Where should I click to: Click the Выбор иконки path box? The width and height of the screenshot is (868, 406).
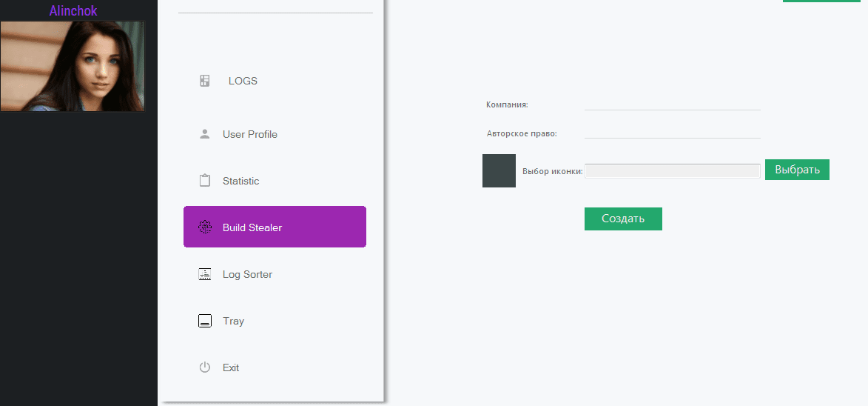672,171
